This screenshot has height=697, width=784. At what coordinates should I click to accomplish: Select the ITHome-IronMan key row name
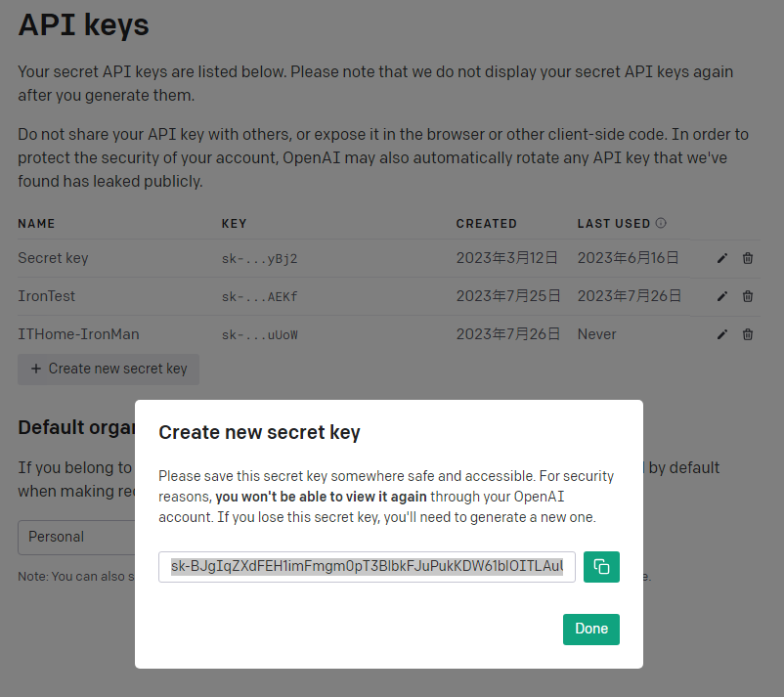(x=78, y=334)
